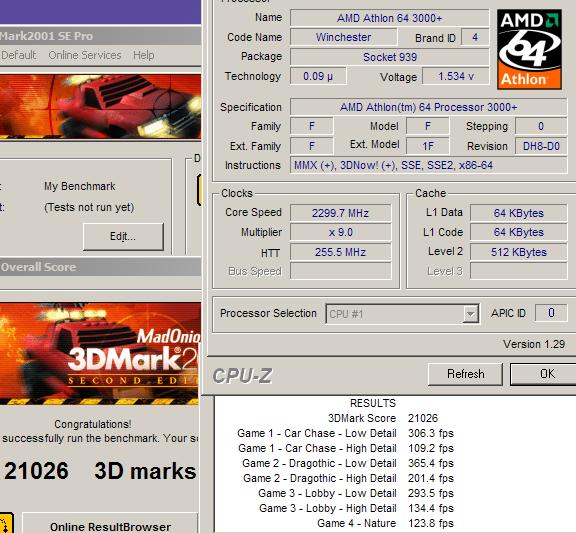Open the Online Services menu
Image resolution: width=576 pixels, height=533 pixels.
(85, 55)
